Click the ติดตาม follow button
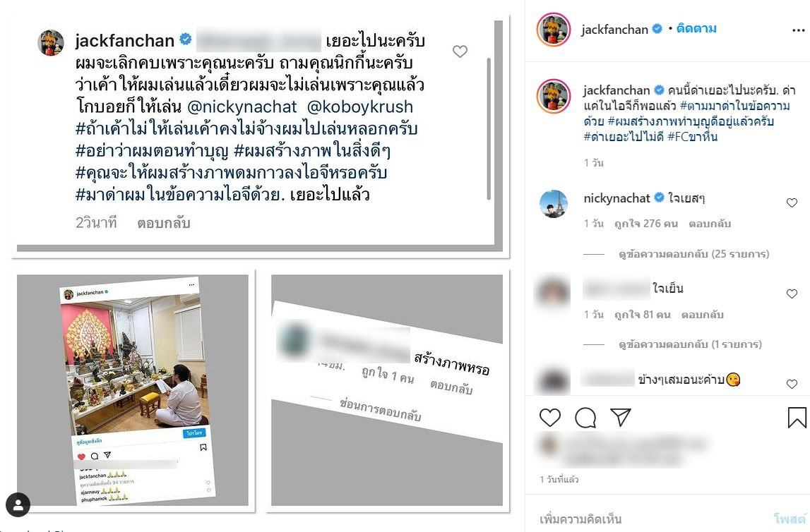Viewport: 810px width, 532px height. point(696,29)
